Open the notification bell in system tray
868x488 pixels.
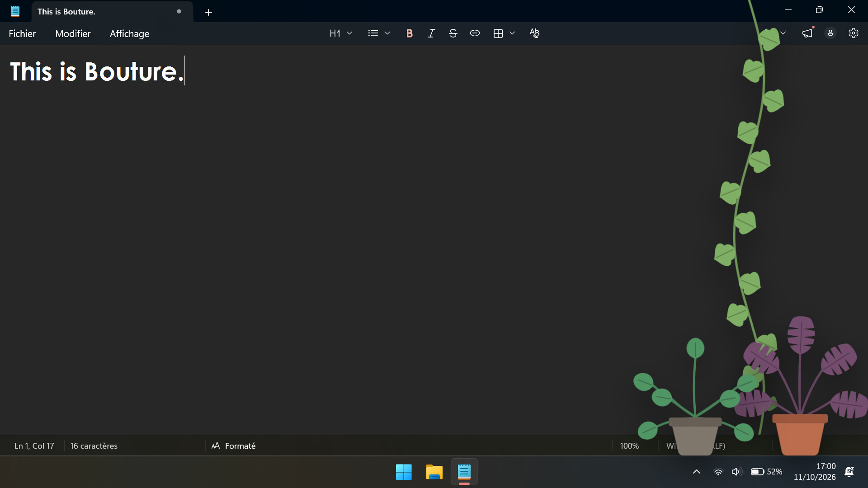coord(849,472)
